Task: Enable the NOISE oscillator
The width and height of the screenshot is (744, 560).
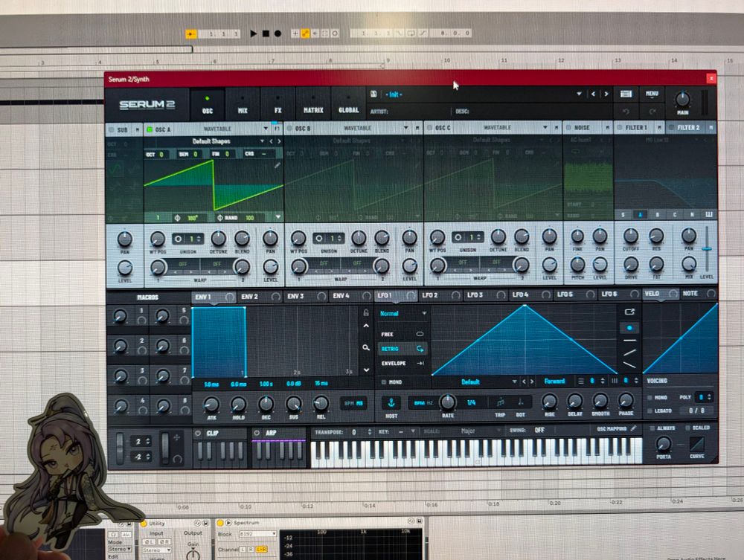Action: (568, 127)
